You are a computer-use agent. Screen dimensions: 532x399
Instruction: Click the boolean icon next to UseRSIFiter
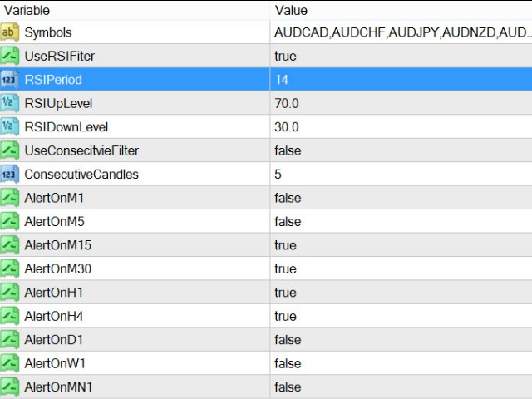point(9,56)
